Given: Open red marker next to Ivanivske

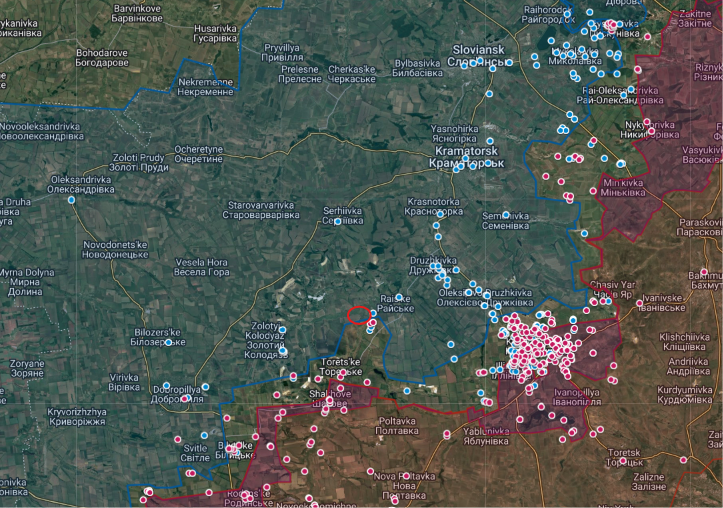Looking at the screenshot, I should (x=639, y=303).
